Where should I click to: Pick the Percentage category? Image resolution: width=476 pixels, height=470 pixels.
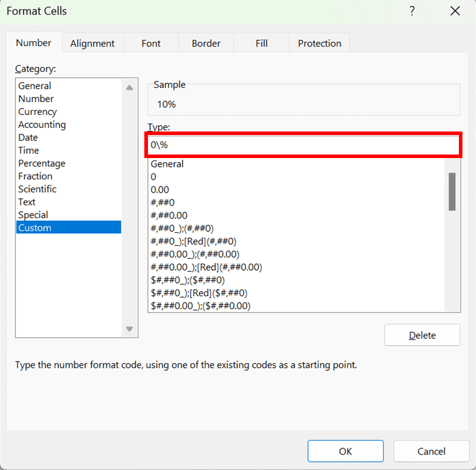tap(69, 163)
